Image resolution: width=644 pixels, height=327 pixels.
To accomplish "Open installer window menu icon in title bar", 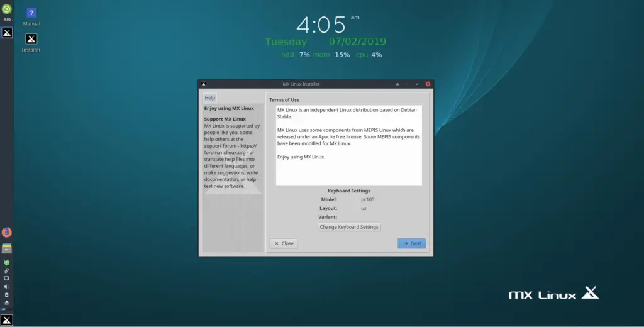I will [x=203, y=84].
